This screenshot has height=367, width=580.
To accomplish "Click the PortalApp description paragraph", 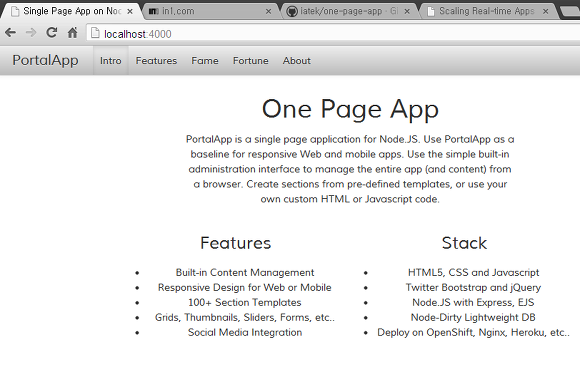I will [x=350, y=169].
